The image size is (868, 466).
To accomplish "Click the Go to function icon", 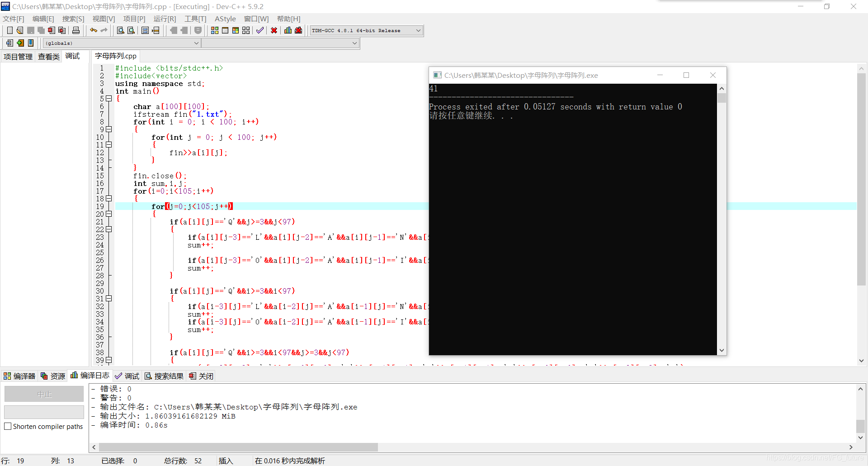I will pos(145,30).
